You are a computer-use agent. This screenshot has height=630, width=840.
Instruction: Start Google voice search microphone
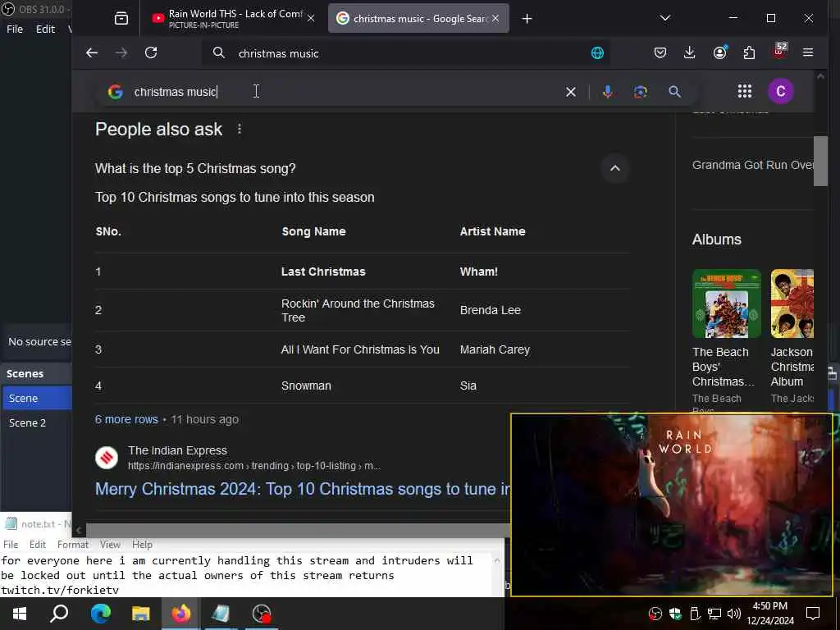(608, 92)
